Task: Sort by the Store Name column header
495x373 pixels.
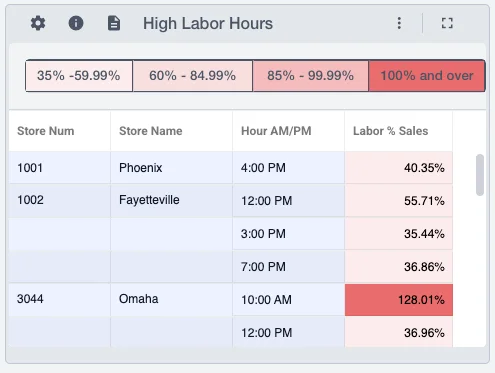Action: point(171,131)
